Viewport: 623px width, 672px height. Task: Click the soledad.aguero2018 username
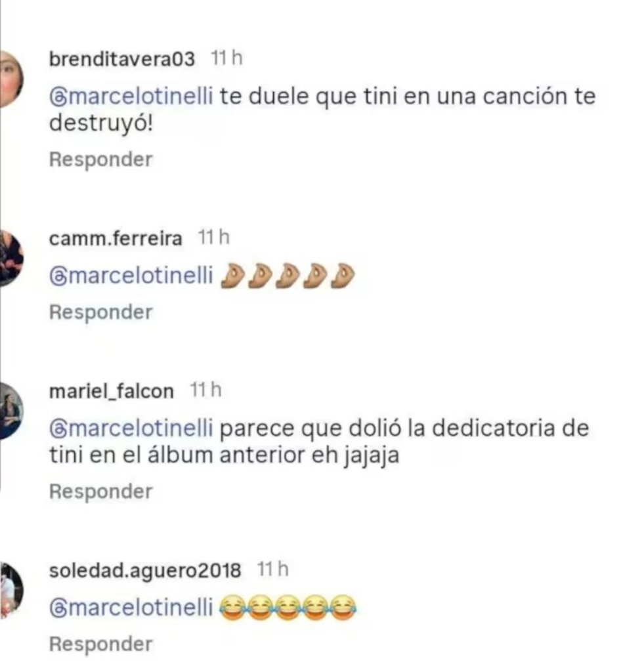[145, 570]
